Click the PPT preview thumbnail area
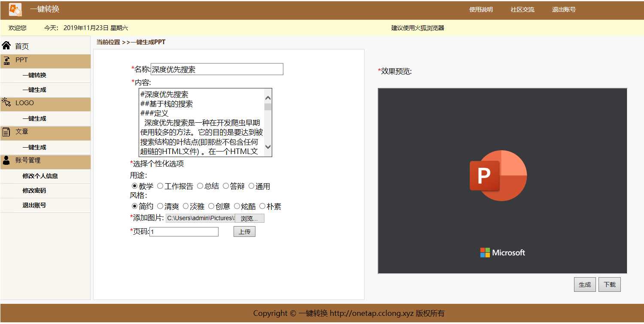644x324 pixels. click(502, 181)
